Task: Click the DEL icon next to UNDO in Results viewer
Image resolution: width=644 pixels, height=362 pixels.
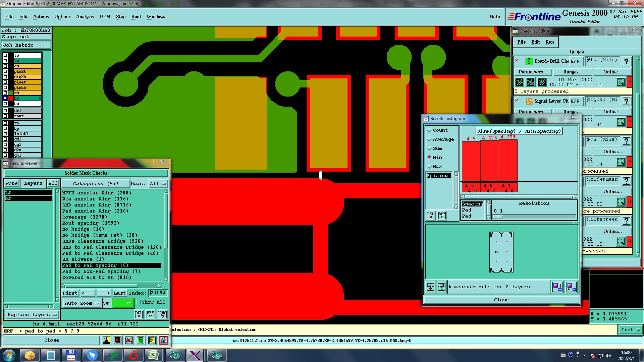Action: coord(139,314)
